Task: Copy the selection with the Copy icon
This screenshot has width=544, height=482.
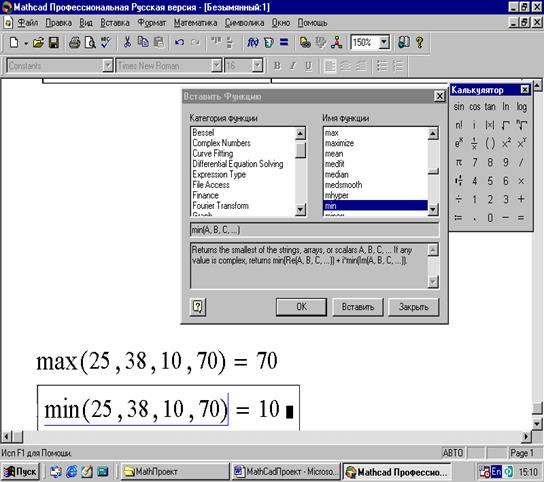Action: coord(143,43)
